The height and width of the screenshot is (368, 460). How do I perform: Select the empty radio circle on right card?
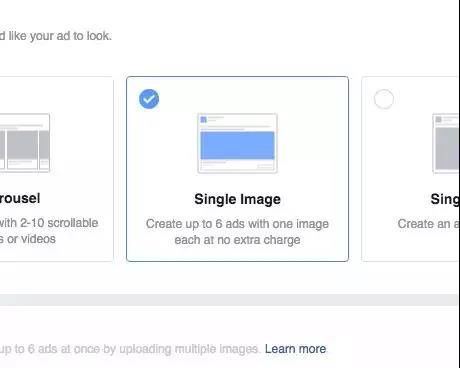pos(384,99)
